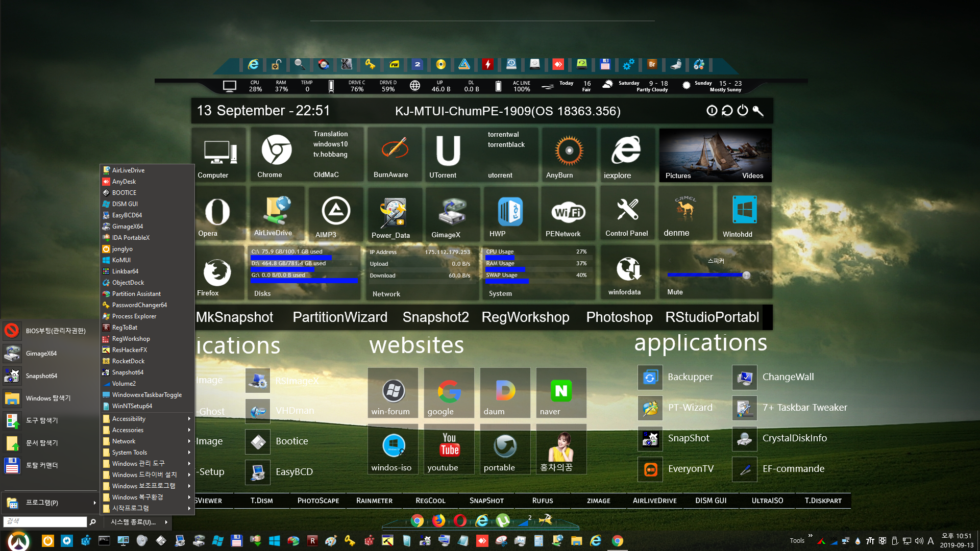Click the RAINMETER bottom bar button
Screen dimensions: 980x551
pyautogui.click(x=374, y=500)
